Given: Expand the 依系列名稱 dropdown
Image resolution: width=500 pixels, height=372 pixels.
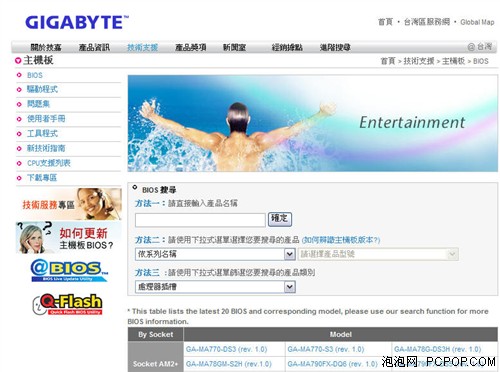Looking at the screenshot, I should point(290,254).
